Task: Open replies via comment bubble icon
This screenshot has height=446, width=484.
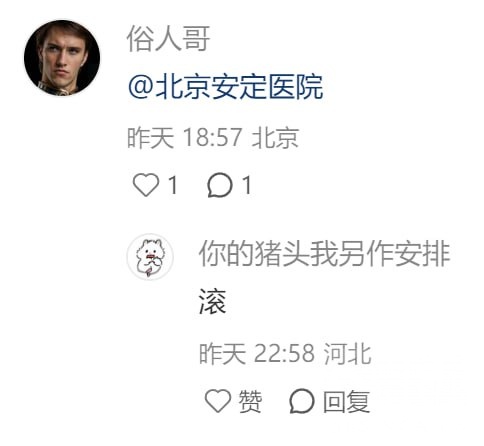Action: pyautogui.click(x=220, y=185)
